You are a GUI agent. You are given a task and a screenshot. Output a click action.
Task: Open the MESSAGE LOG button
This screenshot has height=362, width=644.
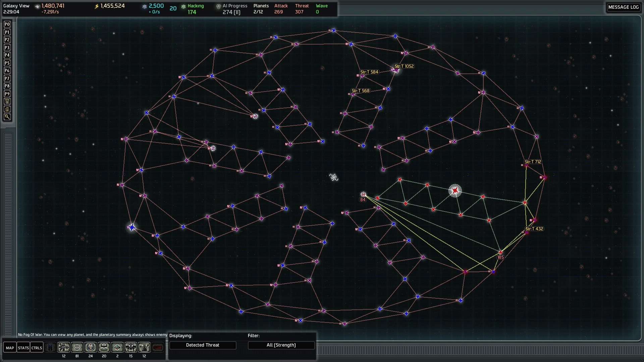point(623,7)
